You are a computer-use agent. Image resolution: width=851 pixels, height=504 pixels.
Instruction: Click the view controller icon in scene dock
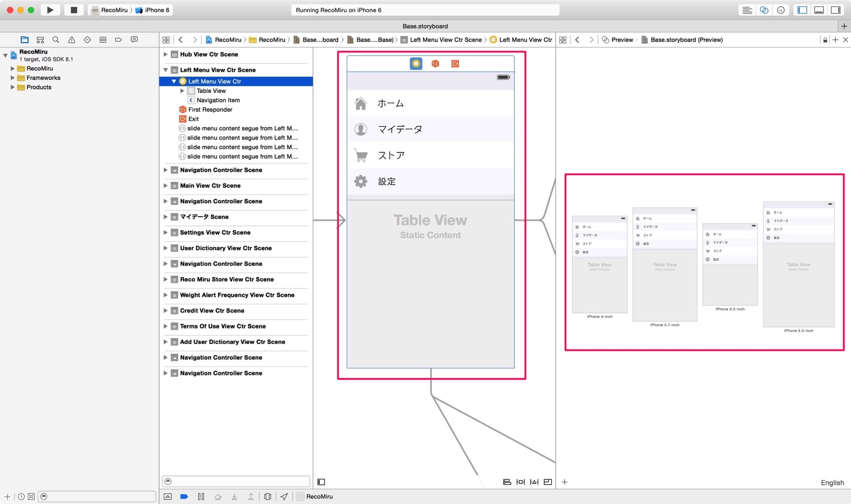coord(416,64)
